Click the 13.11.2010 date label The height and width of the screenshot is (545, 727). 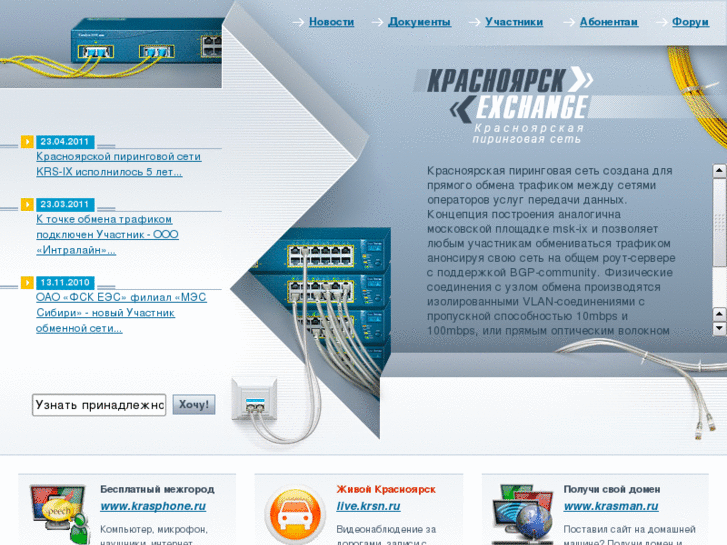tap(64, 282)
